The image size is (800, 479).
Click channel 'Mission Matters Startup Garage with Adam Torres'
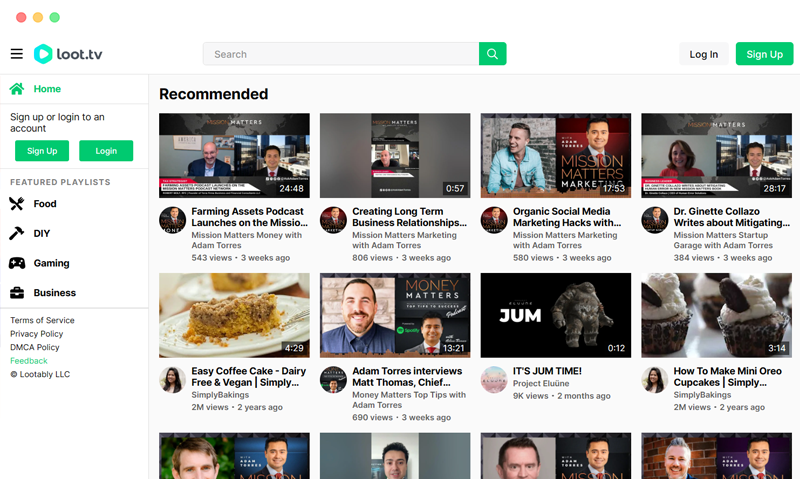(723, 240)
